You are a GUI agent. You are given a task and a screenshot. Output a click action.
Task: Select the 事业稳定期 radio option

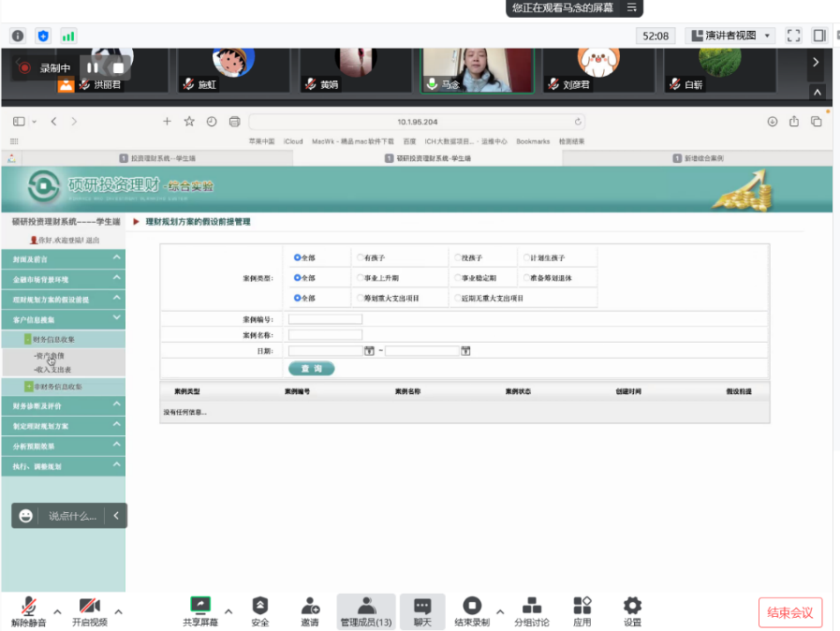click(457, 278)
